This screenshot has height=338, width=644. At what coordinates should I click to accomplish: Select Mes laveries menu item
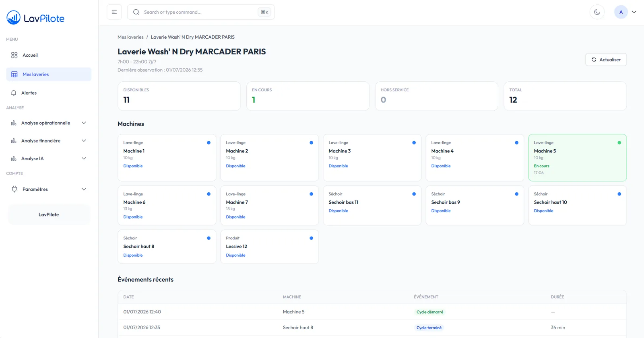pyautogui.click(x=49, y=74)
